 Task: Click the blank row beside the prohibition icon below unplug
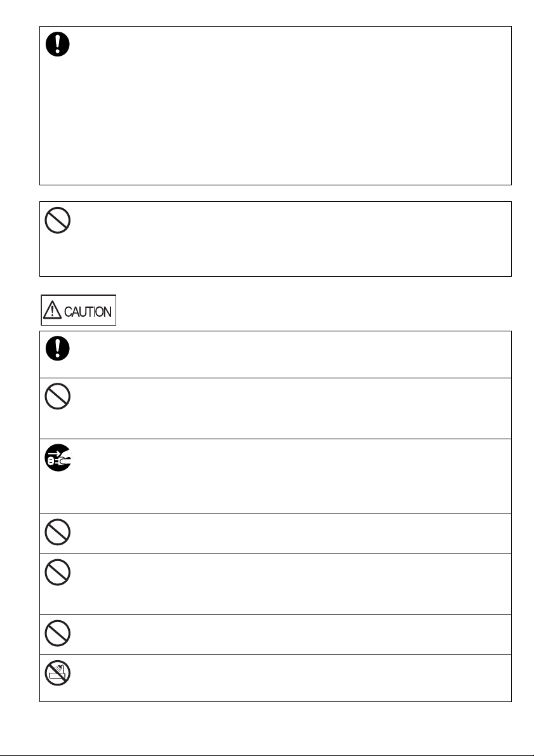pyautogui.click(x=286, y=533)
